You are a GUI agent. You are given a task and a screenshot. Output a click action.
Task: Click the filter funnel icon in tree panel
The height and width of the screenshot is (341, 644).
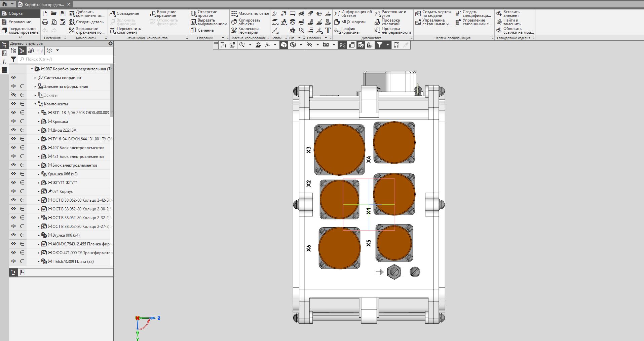tap(13, 59)
